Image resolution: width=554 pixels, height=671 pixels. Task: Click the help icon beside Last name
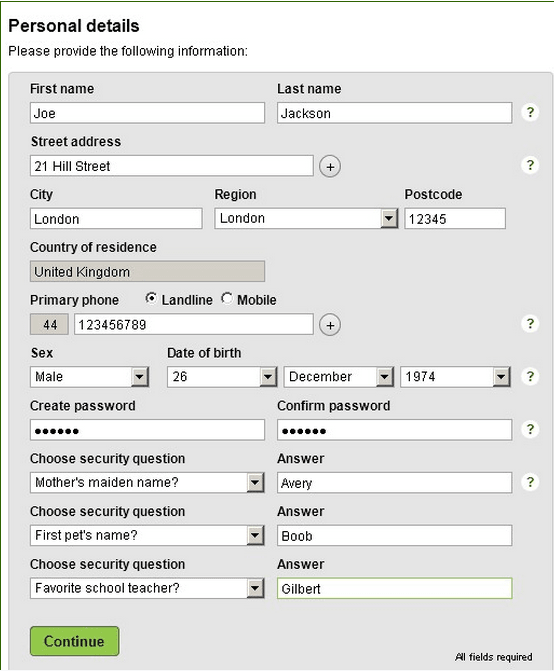(x=530, y=113)
